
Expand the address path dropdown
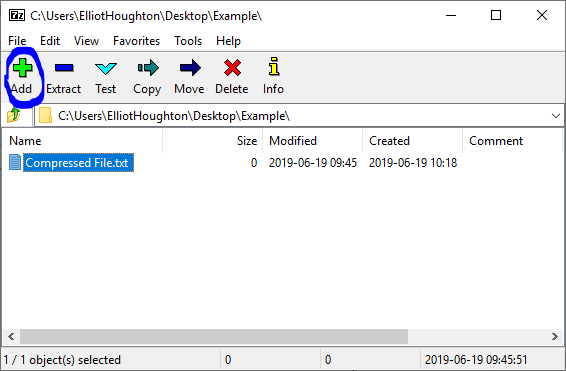(556, 116)
